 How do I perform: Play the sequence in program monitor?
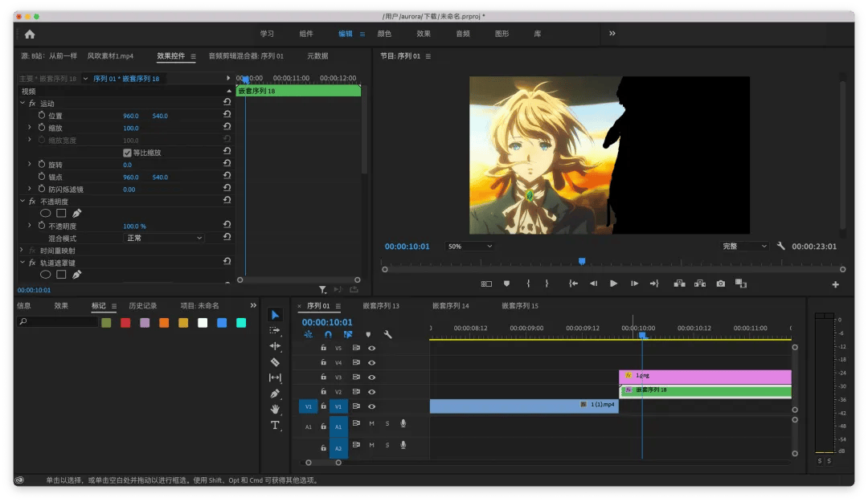613,284
